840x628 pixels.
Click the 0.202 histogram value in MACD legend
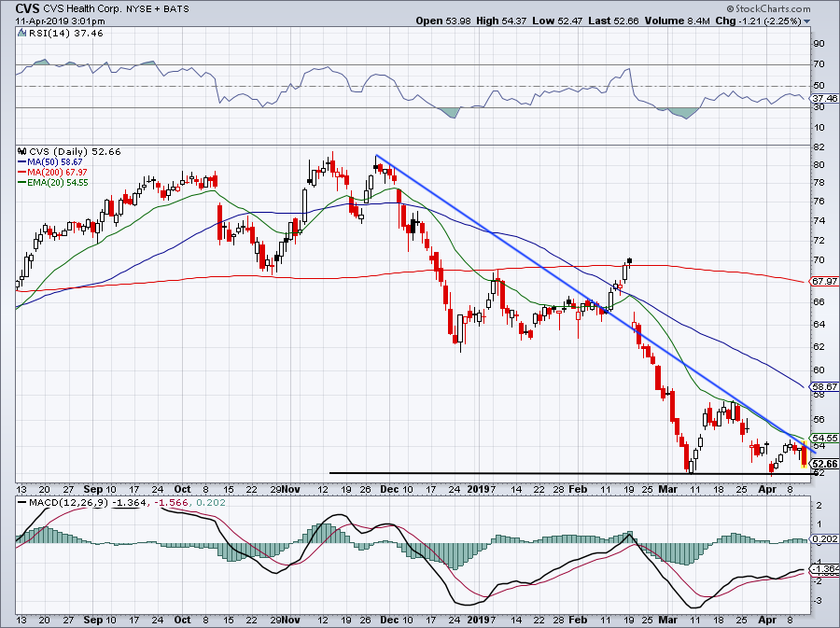pos(211,503)
